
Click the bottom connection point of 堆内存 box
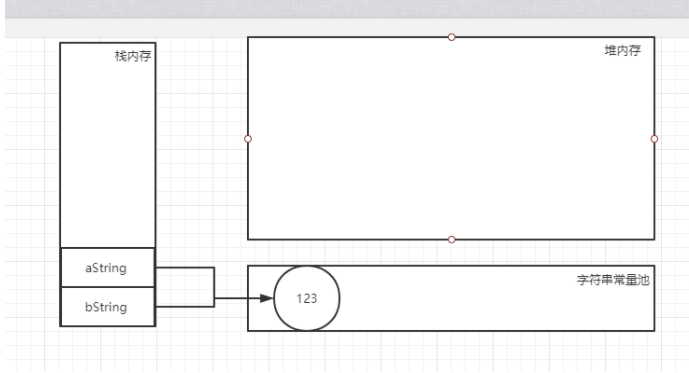coord(451,239)
